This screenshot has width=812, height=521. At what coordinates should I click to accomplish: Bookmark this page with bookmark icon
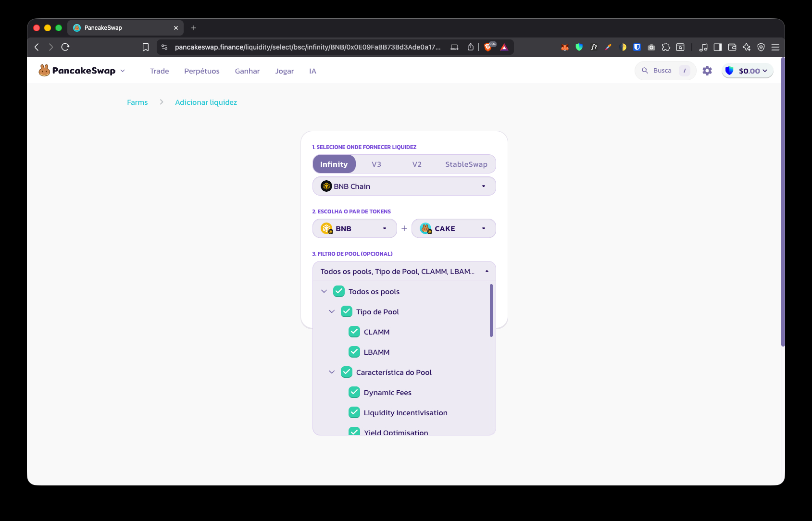tap(146, 47)
